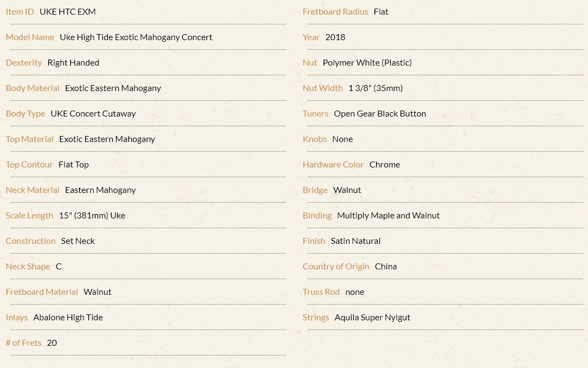
Task: Click the "Model Name" label
Action: coord(30,37)
